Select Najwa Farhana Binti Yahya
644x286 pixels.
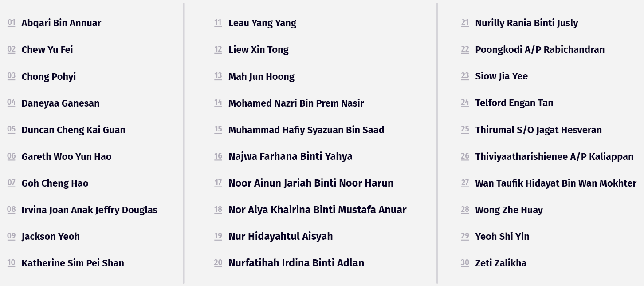tap(291, 156)
